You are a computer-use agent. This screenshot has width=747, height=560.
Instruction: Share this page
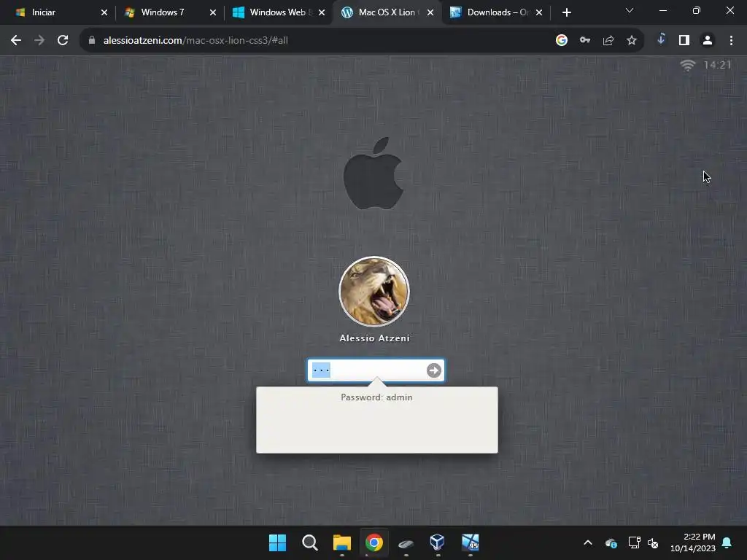pyautogui.click(x=608, y=41)
